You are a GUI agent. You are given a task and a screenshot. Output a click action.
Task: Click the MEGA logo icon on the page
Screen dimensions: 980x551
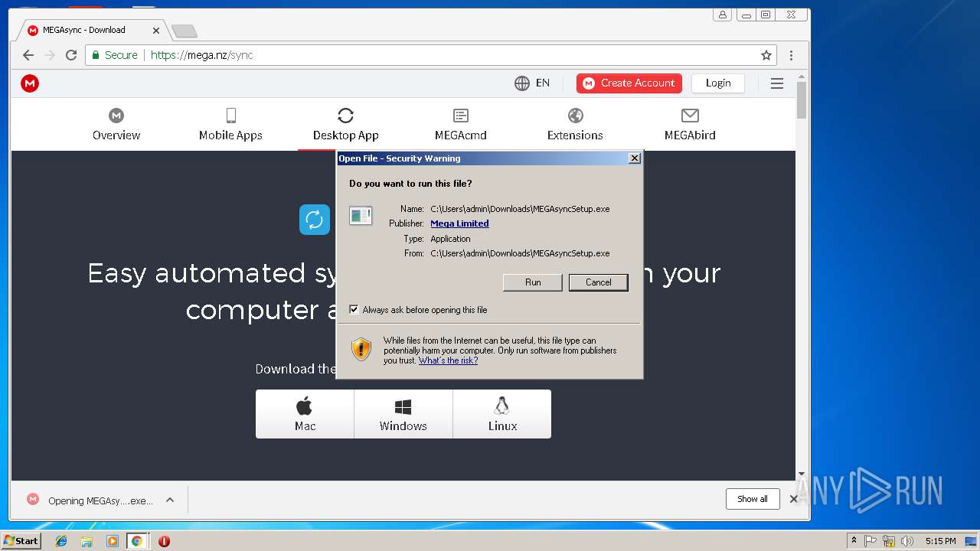pyautogui.click(x=30, y=83)
